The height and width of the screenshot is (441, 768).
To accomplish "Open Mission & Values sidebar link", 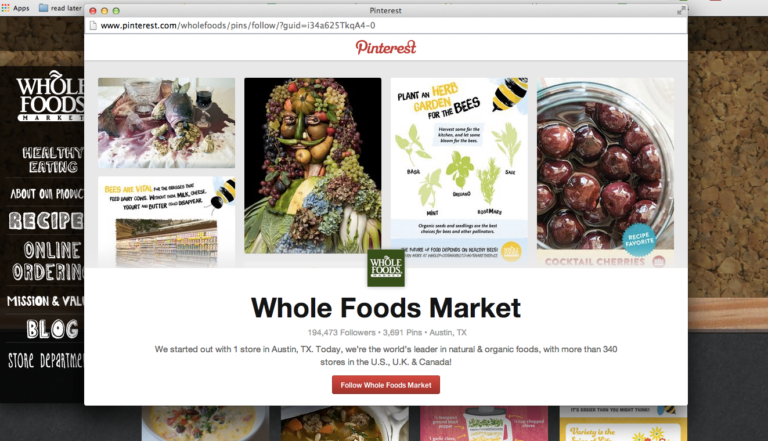I will pos(45,301).
